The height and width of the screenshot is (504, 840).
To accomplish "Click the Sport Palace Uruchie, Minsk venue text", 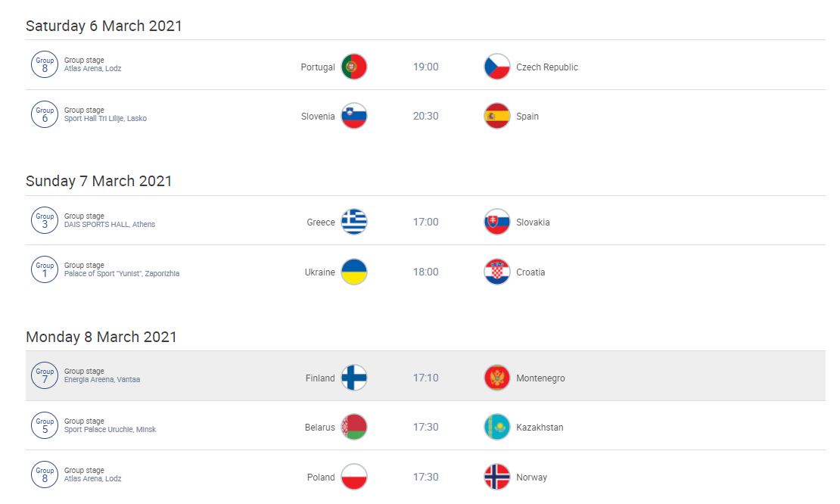I will click(x=110, y=430).
